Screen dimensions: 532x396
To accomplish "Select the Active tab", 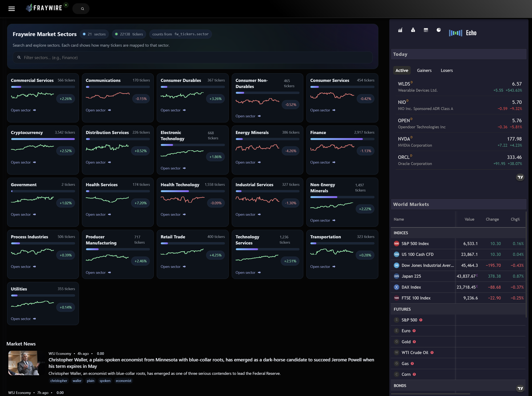I will pyautogui.click(x=402, y=70).
